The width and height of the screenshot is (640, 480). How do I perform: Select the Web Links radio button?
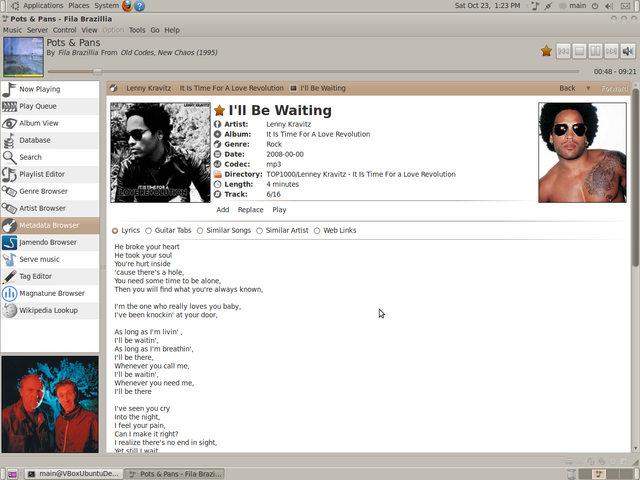pyautogui.click(x=317, y=231)
